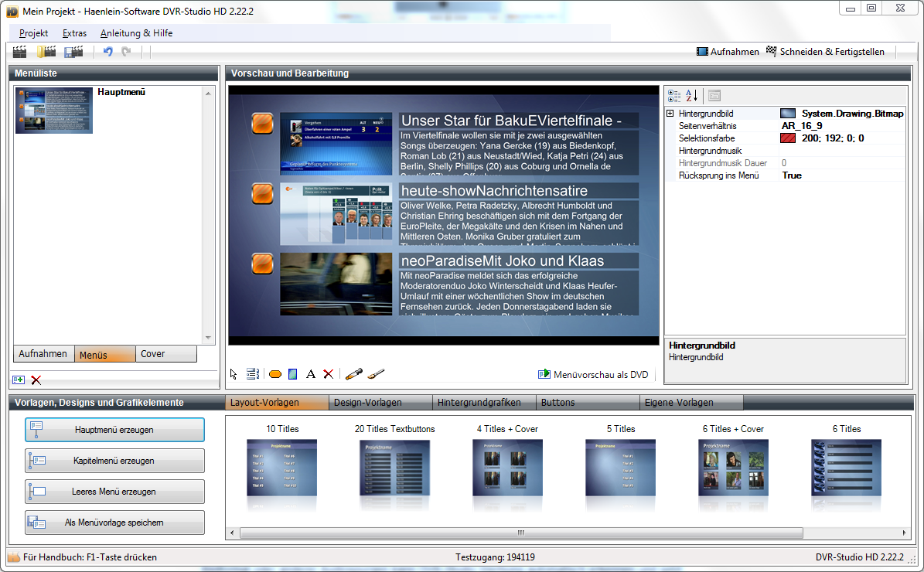Click the Kapitelmenü erzeugen button
The width and height of the screenshot is (924, 572).
pos(114,461)
